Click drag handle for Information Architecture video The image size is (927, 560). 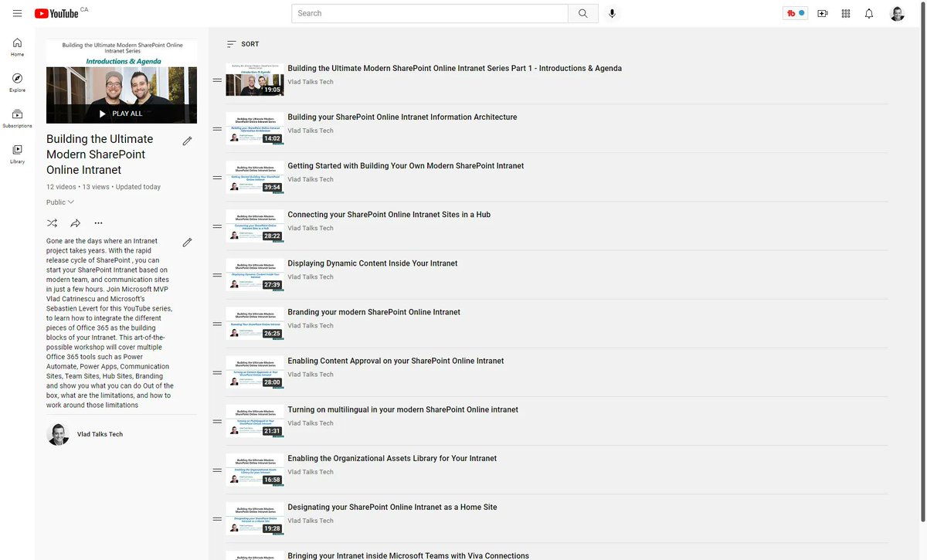coord(217,128)
